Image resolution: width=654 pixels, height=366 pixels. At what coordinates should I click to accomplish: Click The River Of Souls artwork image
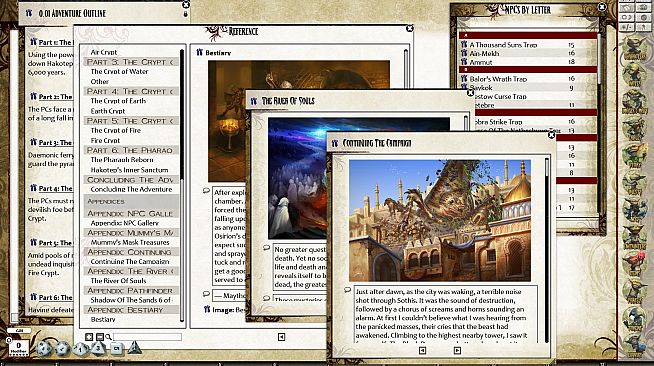pos(297,178)
